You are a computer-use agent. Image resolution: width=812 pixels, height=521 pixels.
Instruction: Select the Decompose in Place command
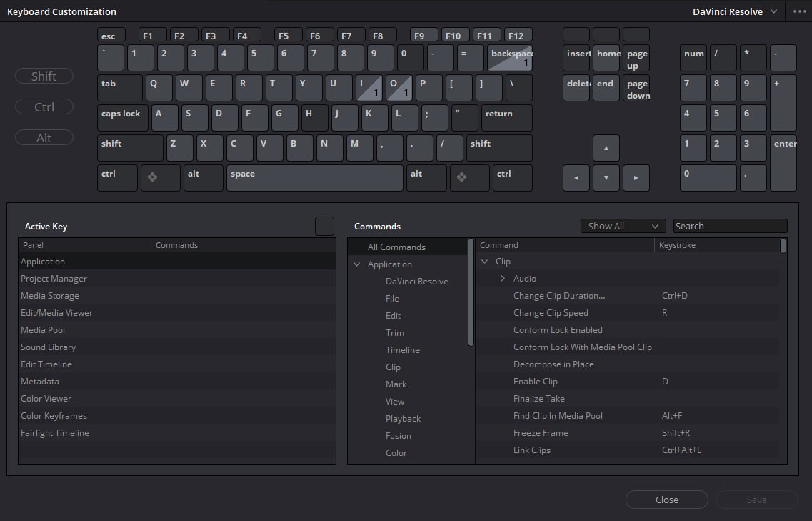[x=627, y=364]
